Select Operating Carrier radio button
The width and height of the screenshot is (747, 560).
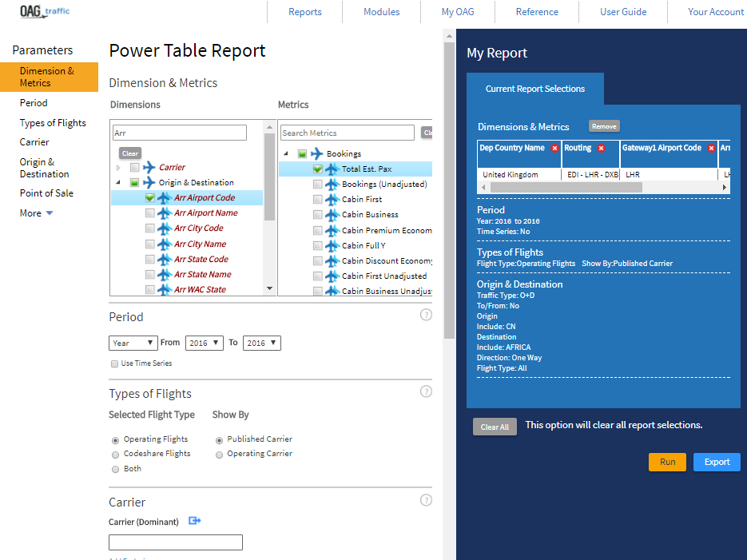(x=219, y=455)
